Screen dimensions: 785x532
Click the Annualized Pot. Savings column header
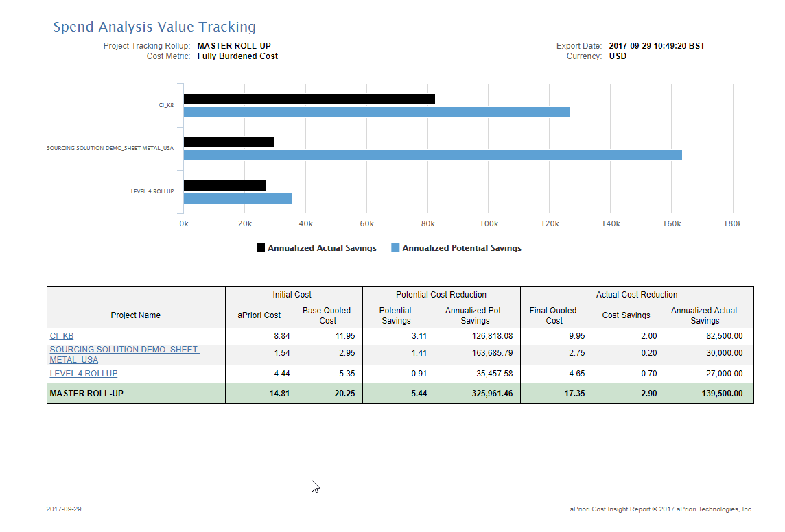(474, 315)
